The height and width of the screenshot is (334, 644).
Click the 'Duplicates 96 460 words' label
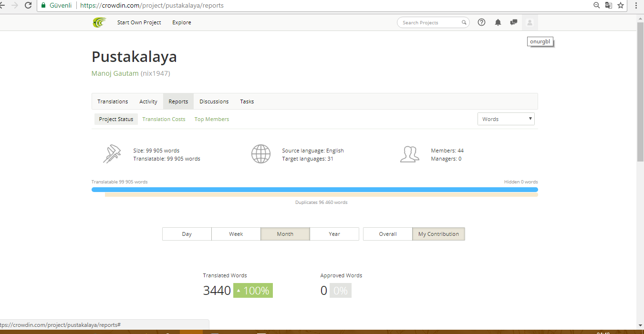322,202
